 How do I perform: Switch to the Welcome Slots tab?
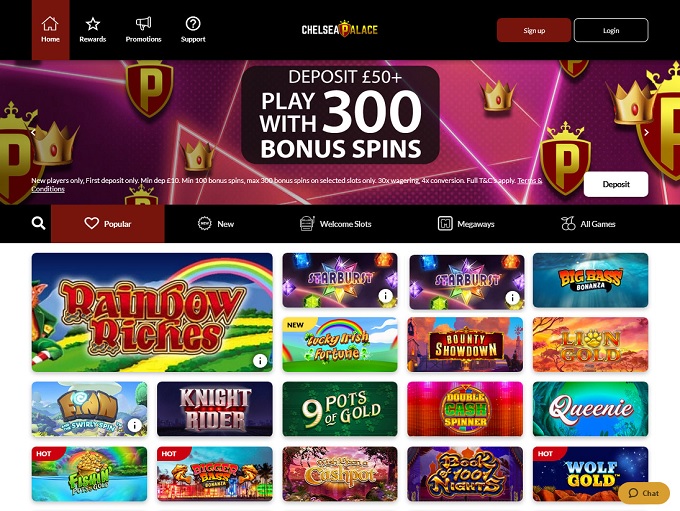(335, 223)
